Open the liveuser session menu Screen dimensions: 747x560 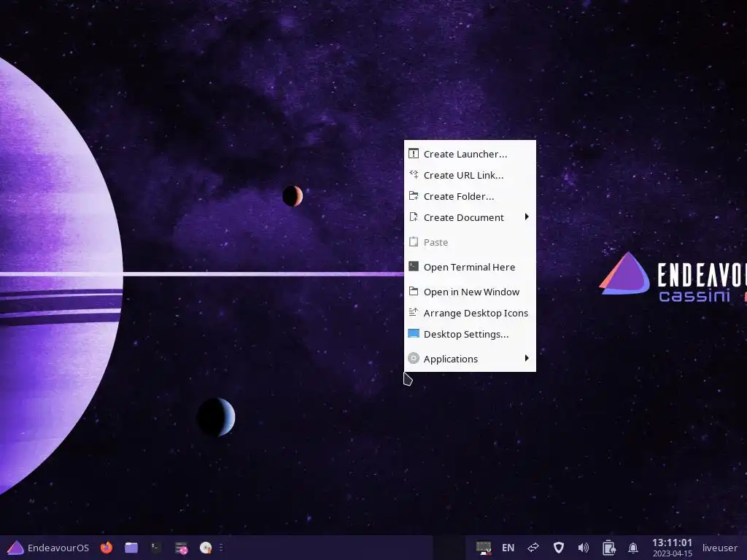719,548
